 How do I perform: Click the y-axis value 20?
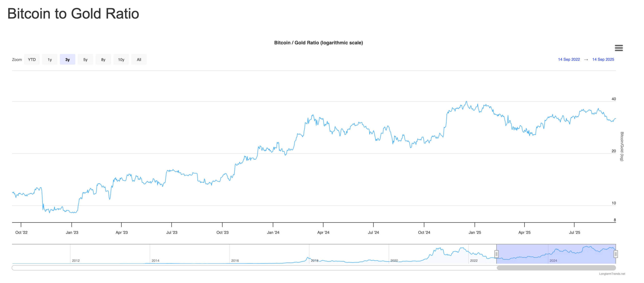[x=614, y=151]
